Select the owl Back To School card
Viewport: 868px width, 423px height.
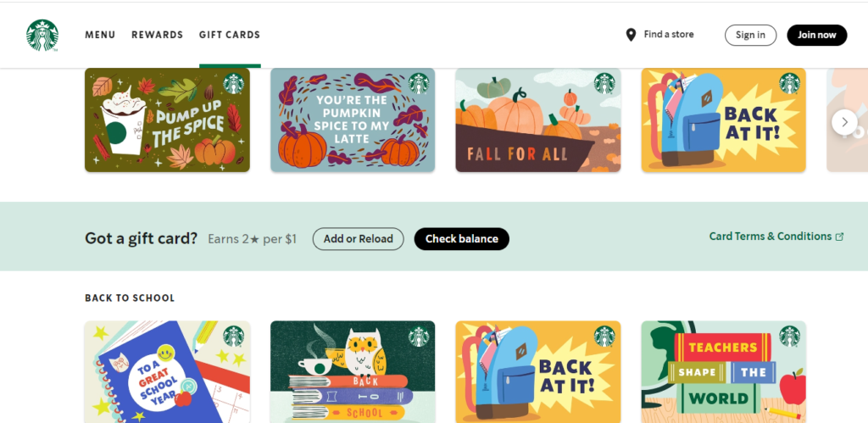click(x=353, y=372)
